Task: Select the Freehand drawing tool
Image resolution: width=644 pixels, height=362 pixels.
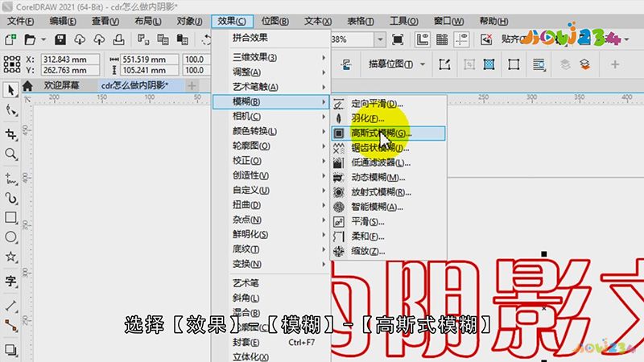Action: pos(10,179)
